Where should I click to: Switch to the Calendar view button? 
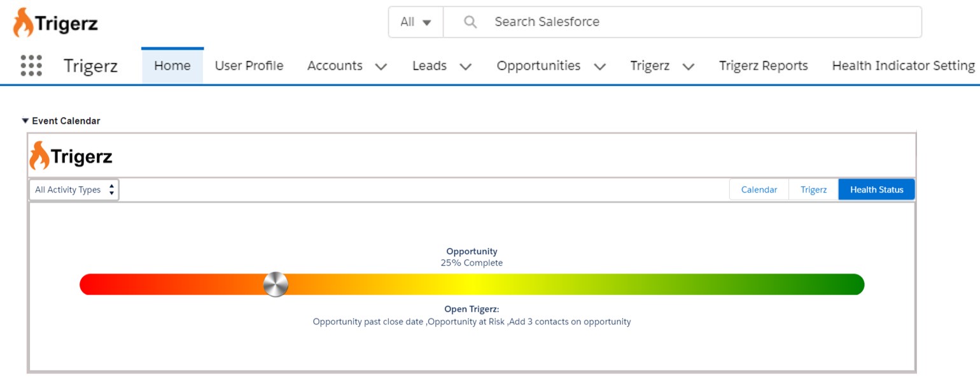pyautogui.click(x=759, y=189)
